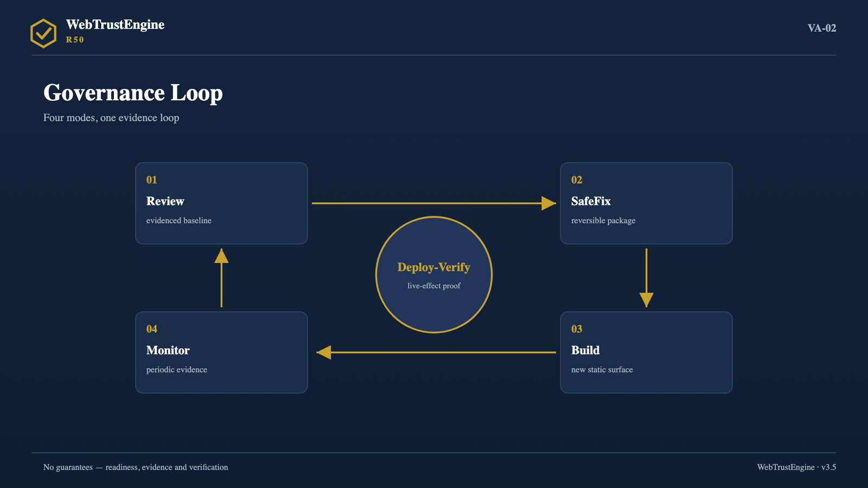This screenshot has width=868, height=488.
Task: Click the "VA-02" slide code
Action: pos(822,28)
